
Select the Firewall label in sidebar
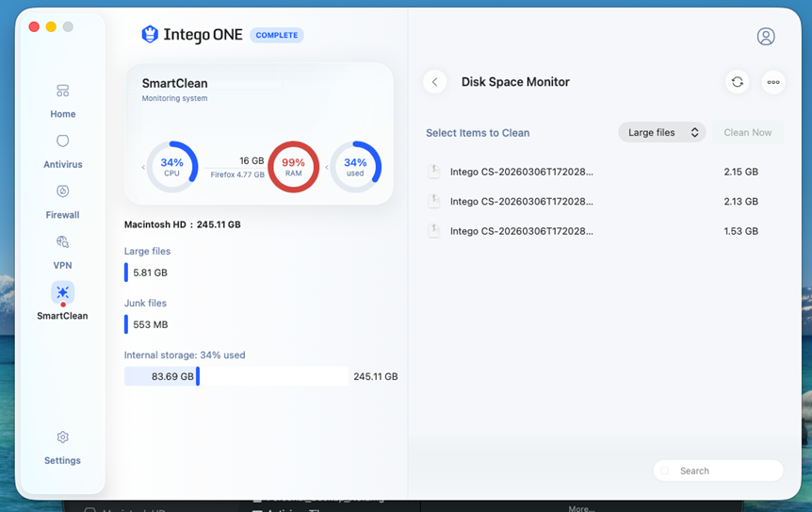(63, 215)
